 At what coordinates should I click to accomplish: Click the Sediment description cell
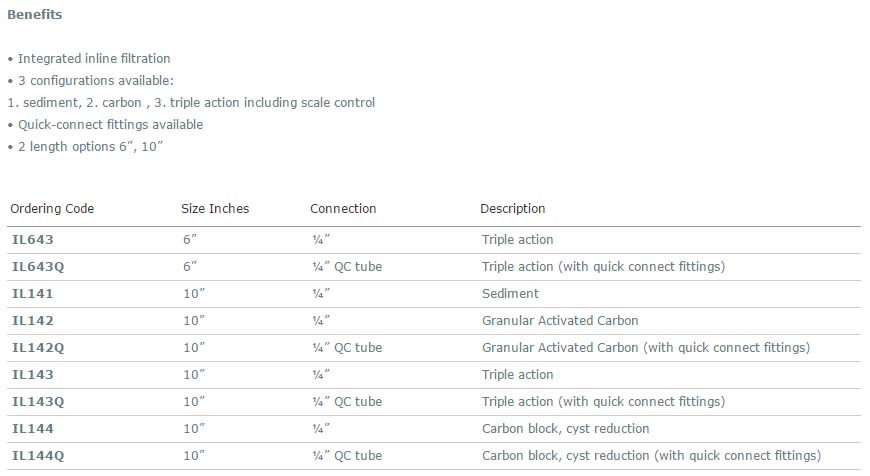(x=510, y=293)
